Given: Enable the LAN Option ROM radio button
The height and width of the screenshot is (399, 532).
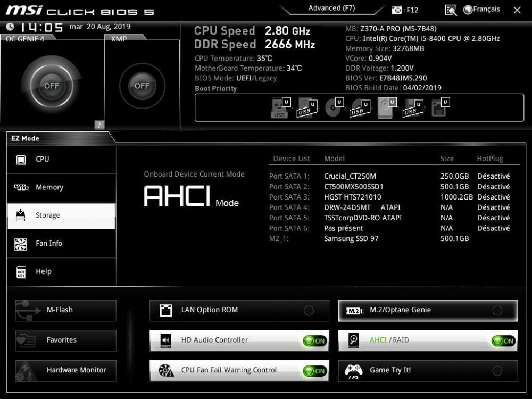Looking at the screenshot, I should click(309, 311).
